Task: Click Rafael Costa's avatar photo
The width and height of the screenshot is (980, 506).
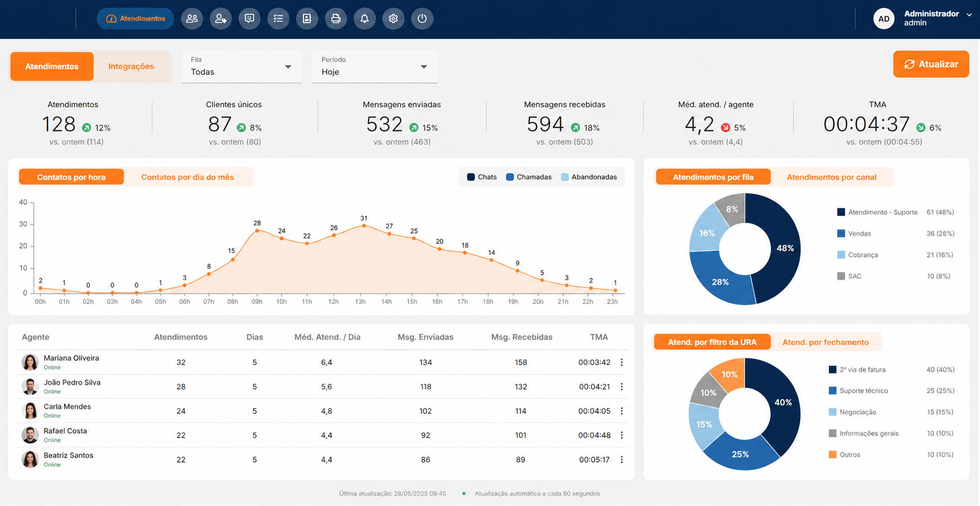Action: [30, 435]
